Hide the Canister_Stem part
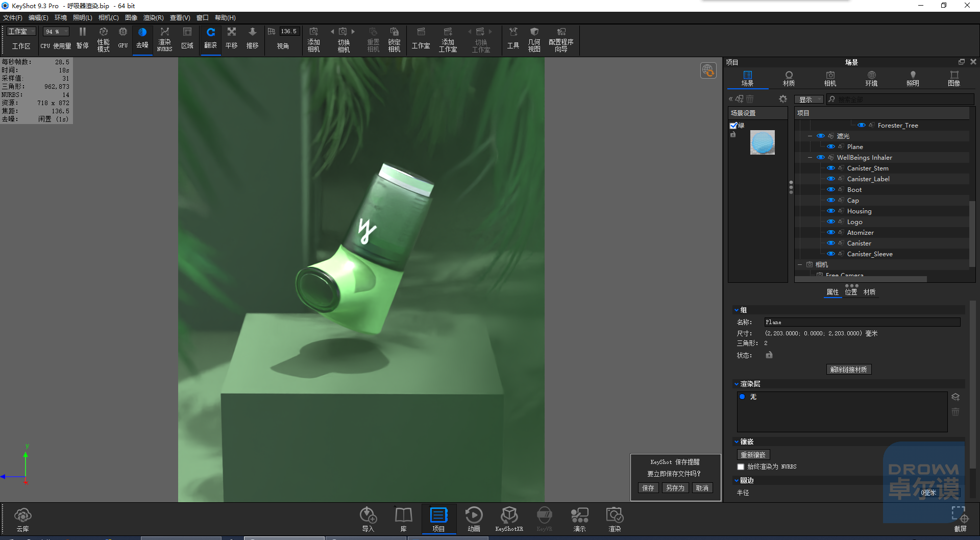980x540 pixels. click(831, 168)
